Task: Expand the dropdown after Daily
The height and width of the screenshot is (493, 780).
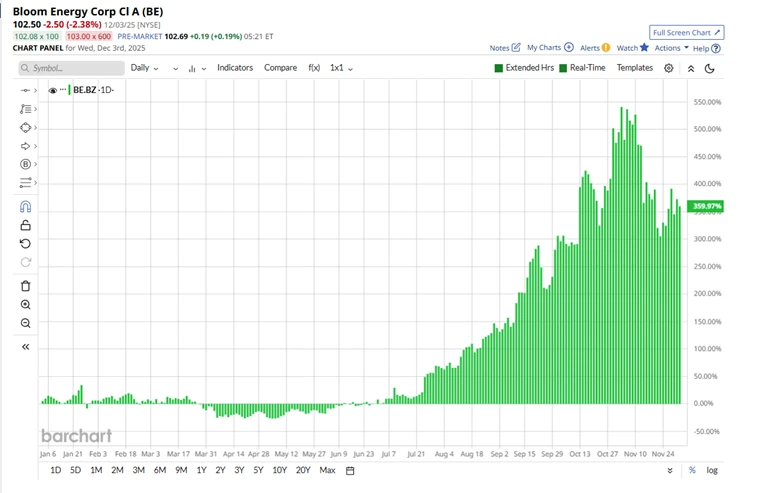Action: [175, 69]
